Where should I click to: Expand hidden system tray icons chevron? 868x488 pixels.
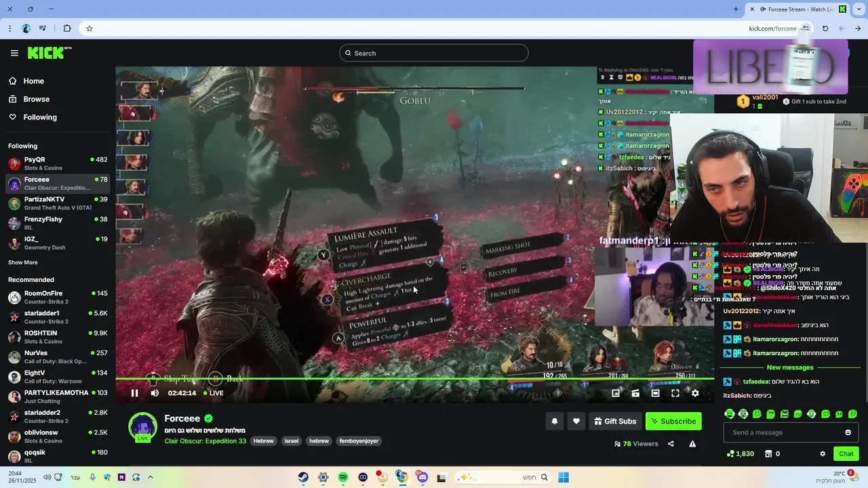coord(151,477)
